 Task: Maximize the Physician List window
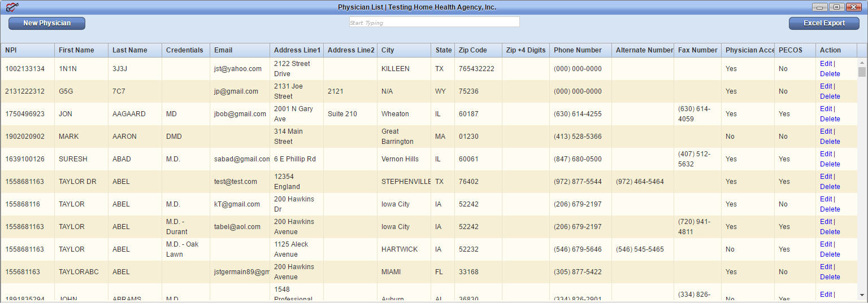837,7
